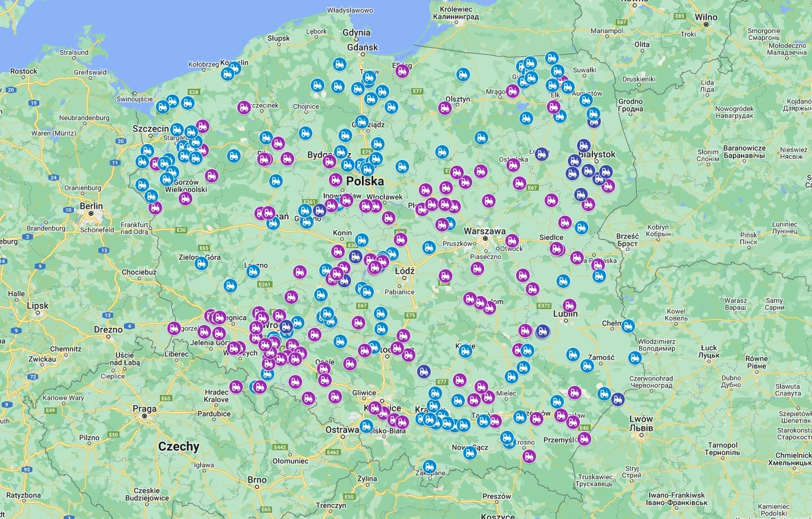Select the purple tractor marker near Otwock
Viewport: 812px width, 519px height.
point(512,241)
